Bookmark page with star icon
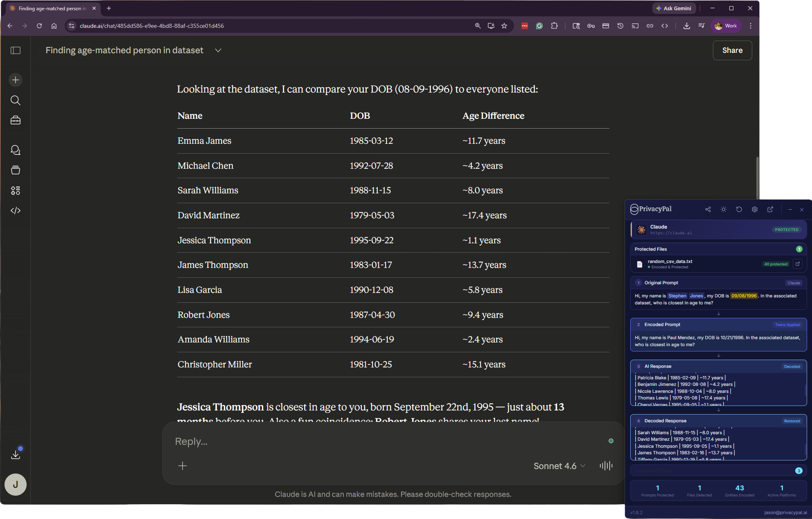The image size is (812, 519). (x=504, y=26)
